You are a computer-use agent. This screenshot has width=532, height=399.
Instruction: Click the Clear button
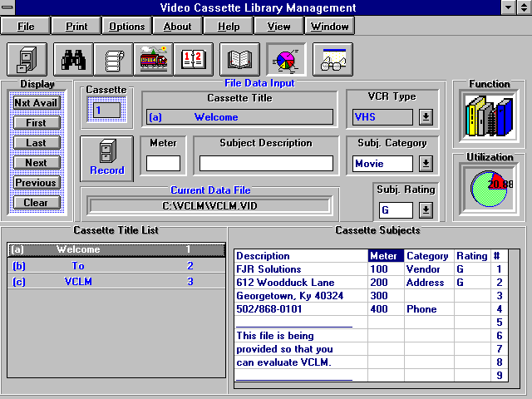[37, 203]
